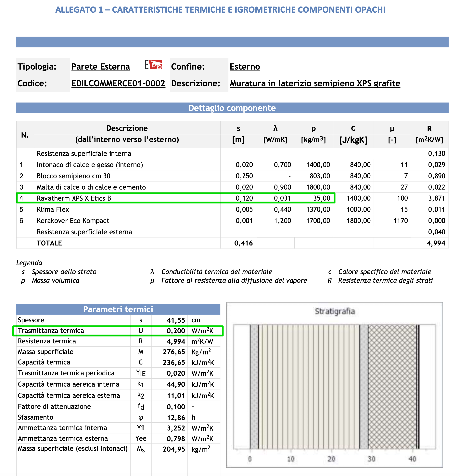Click the density value "35,00"
Image resolution: width=460 pixels, height=476 pixels.
click(322, 198)
